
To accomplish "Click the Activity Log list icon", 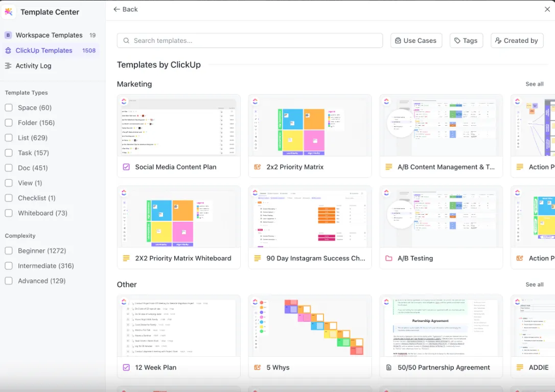I will click(8, 65).
